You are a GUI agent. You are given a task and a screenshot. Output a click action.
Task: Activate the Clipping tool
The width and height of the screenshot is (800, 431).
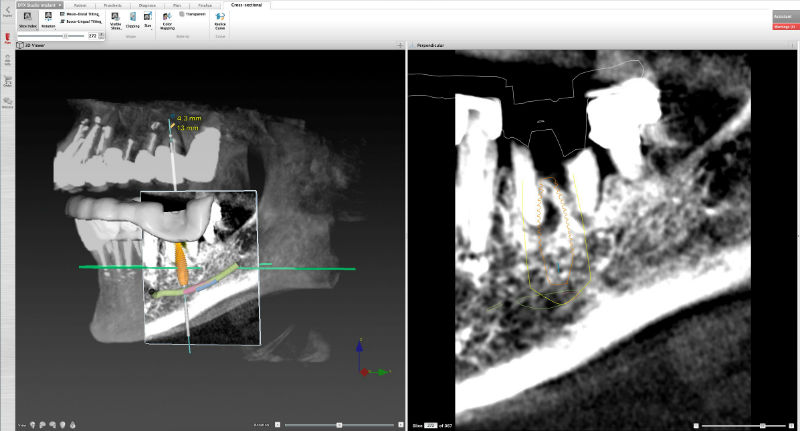(x=132, y=19)
